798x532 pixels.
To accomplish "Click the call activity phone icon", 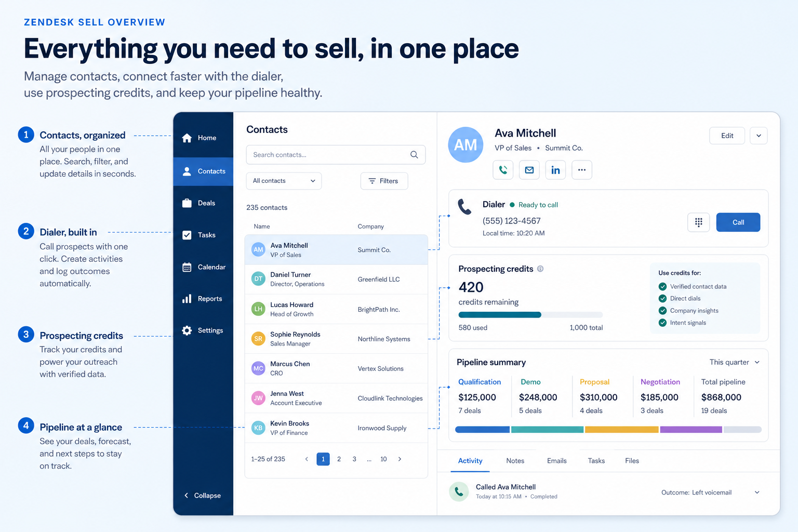I will 459,491.
